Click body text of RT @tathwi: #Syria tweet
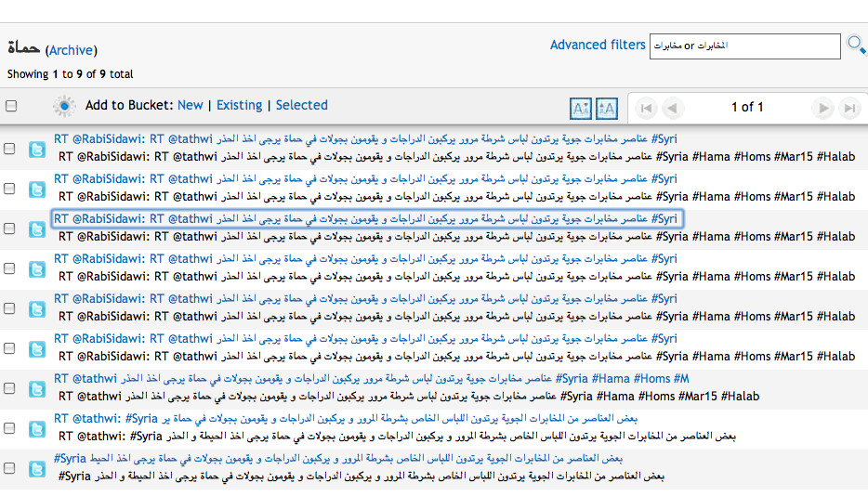868x496 pixels. (397, 437)
